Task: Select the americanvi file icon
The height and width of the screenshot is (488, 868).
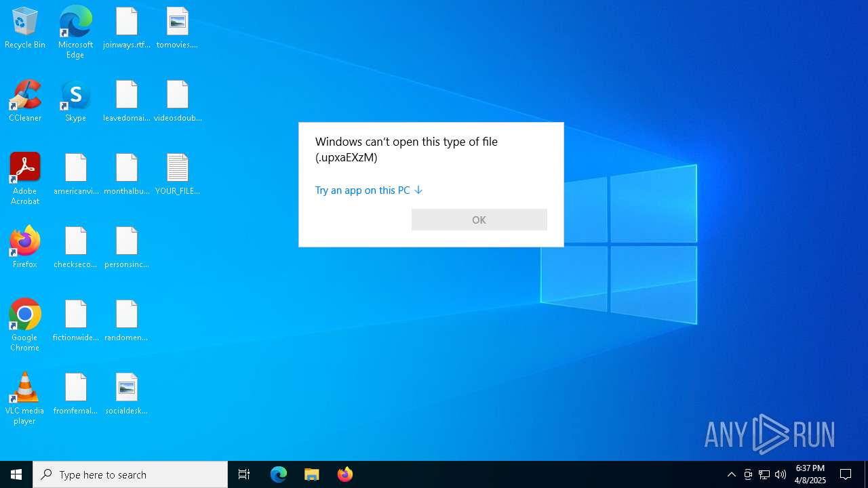Action: (75, 175)
